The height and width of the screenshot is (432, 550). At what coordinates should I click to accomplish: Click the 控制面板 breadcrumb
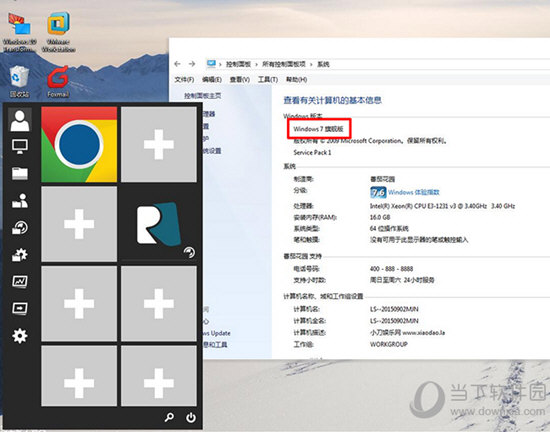[x=238, y=64]
